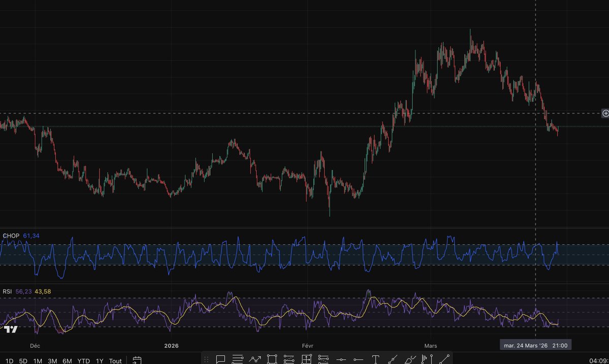Select the vertical line tool
The height and width of the screenshot is (364, 609).
[432, 360]
